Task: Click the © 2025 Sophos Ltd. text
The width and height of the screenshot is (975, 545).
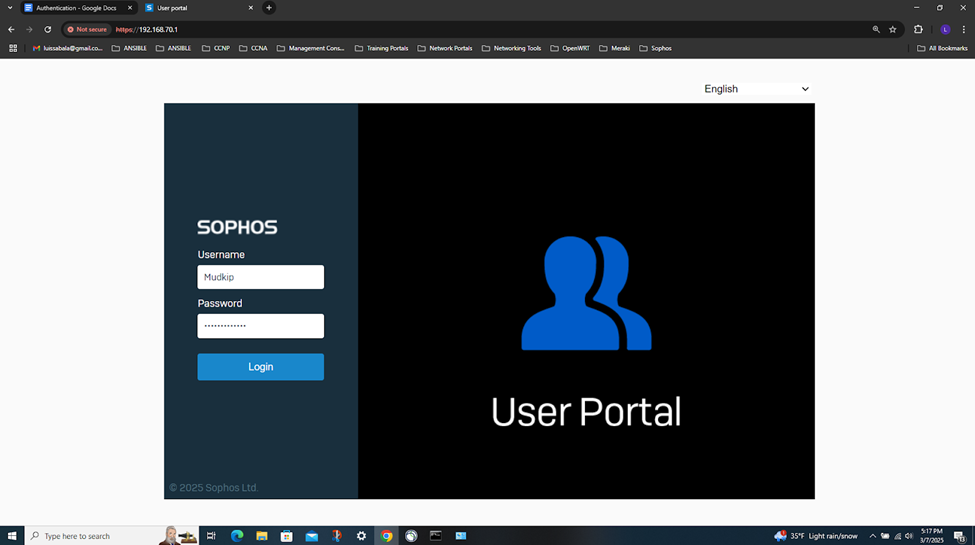Action: tap(214, 488)
